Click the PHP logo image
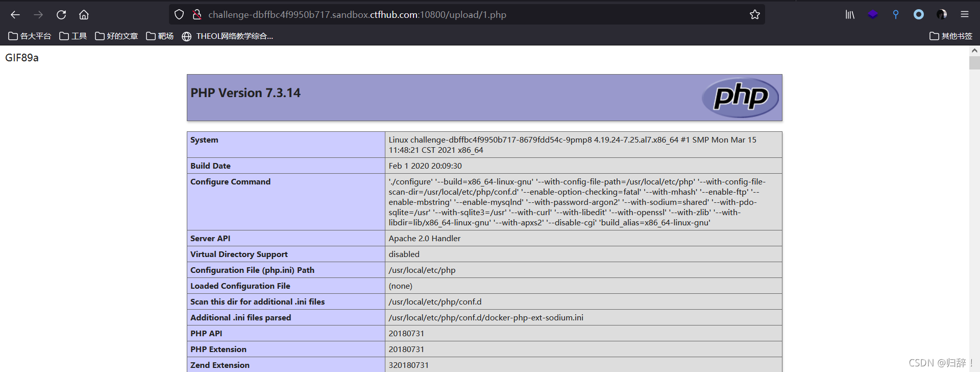 740,97
